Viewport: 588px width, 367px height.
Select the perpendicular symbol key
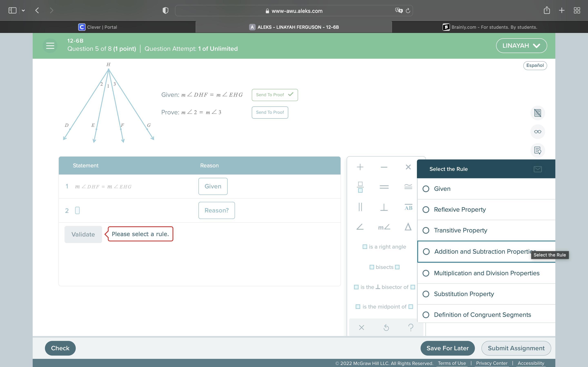384,207
